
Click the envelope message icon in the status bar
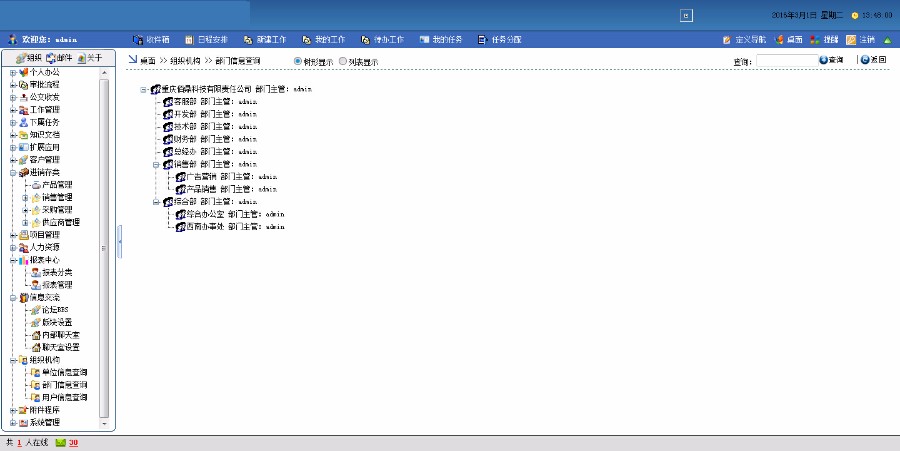tap(60, 442)
